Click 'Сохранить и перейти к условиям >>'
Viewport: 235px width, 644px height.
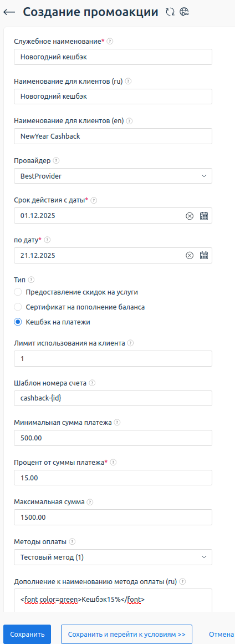pos(127,634)
